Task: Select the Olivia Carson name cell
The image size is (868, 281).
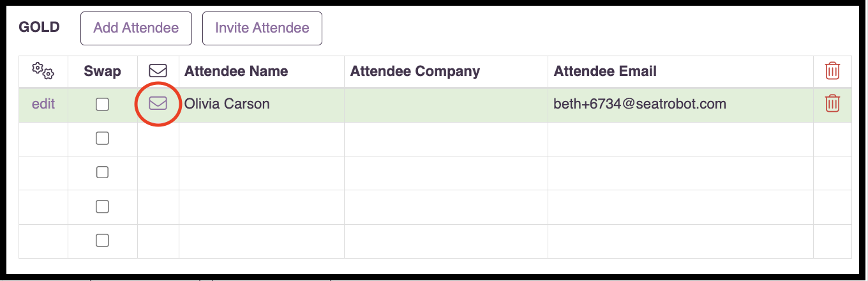Action: click(x=262, y=105)
